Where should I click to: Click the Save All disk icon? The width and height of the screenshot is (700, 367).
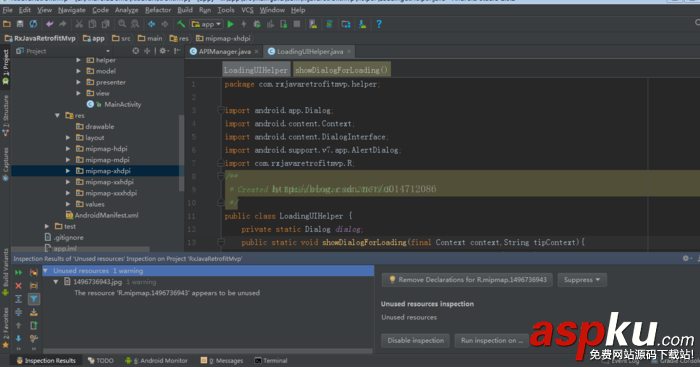pos(20,24)
